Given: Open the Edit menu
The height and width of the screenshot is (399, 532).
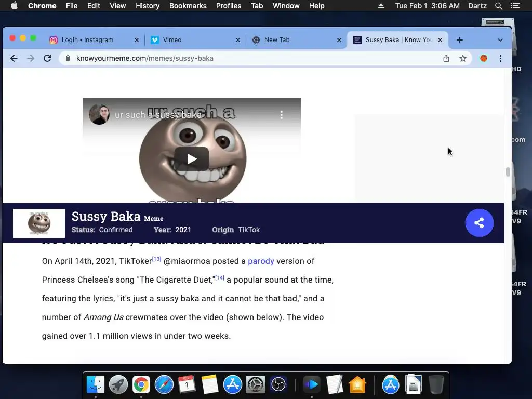Looking at the screenshot, I should (94, 6).
